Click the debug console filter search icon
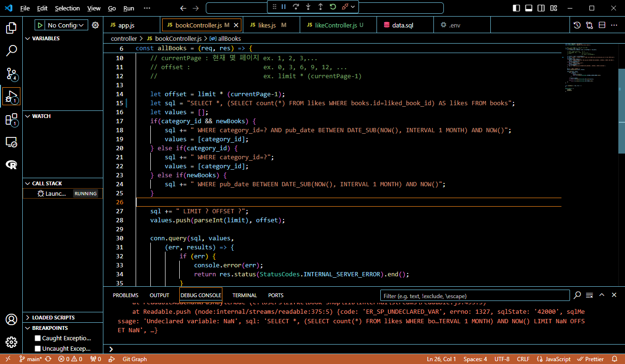Screen dimensions: 625x364 [x=577, y=295]
